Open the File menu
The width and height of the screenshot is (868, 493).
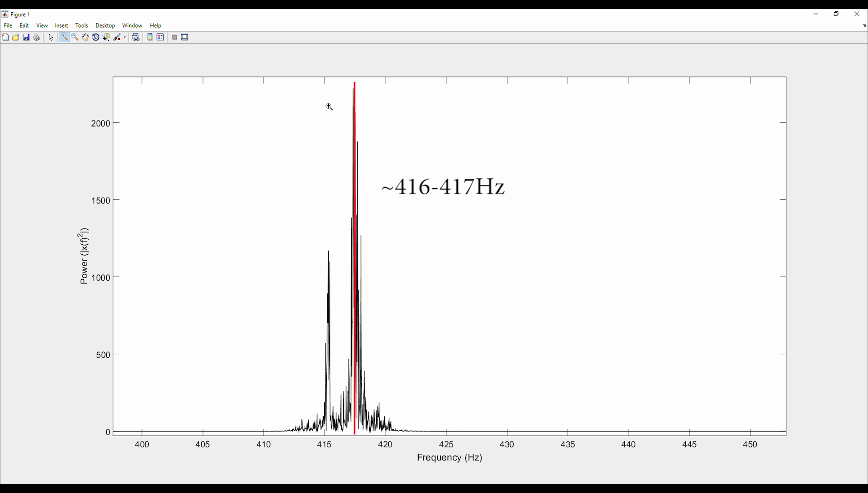coord(8,26)
